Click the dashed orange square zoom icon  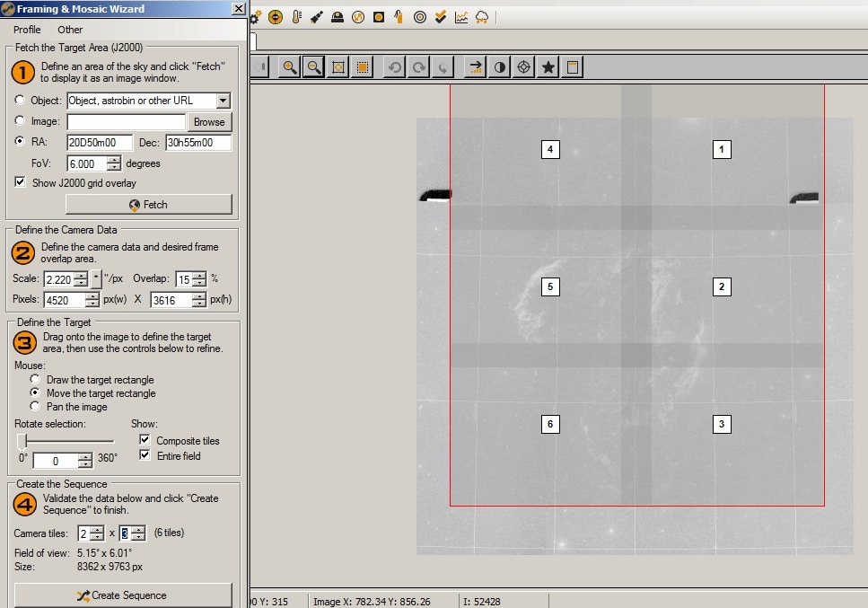tap(362, 67)
